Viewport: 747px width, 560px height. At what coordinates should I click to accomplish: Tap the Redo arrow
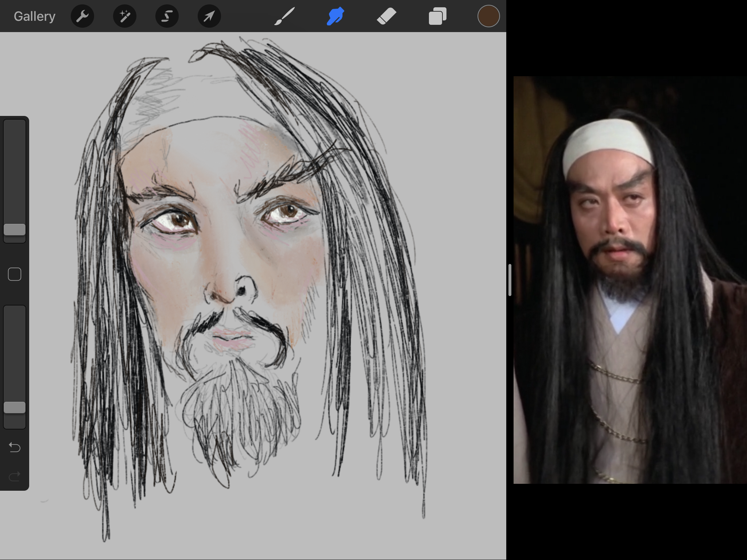(15, 476)
